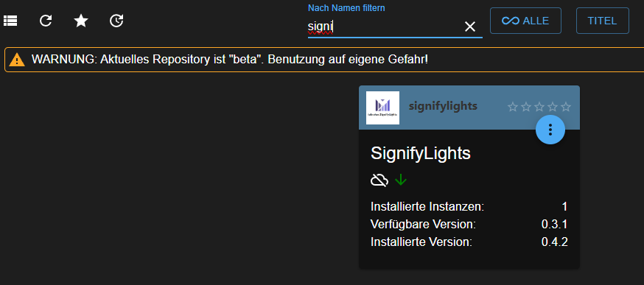The image size is (644, 285).
Task: Rate signifylights with the fifth star
Action: tap(566, 108)
